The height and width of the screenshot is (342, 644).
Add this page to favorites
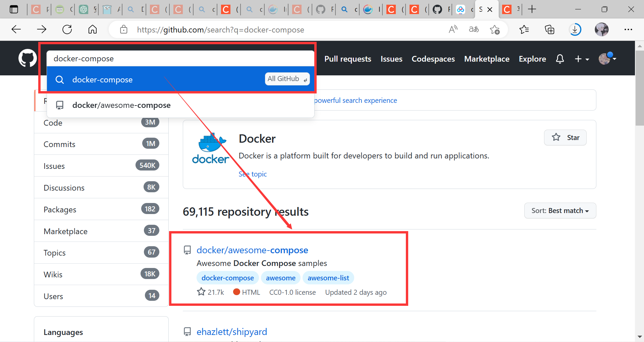point(495,29)
